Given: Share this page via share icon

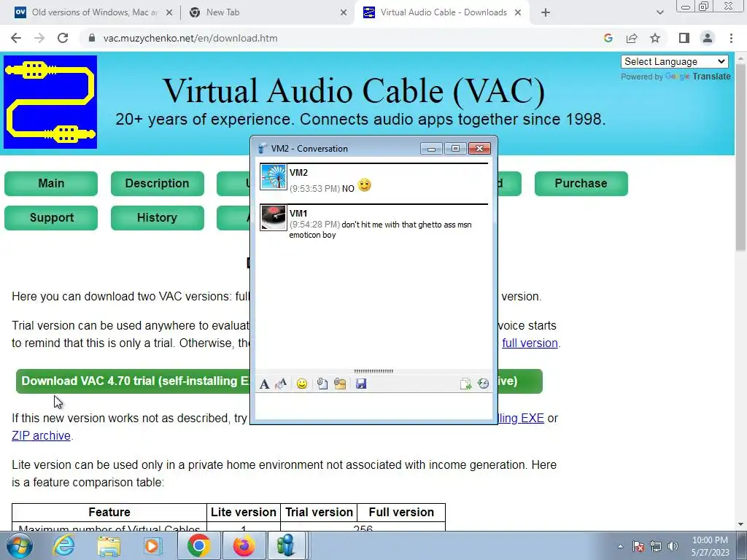Looking at the screenshot, I should point(632,38).
